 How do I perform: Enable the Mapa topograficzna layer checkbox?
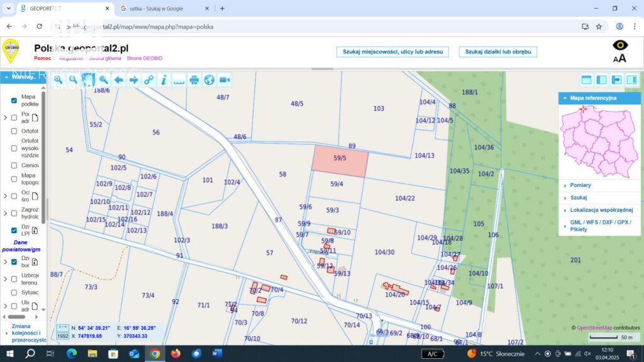tap(14, 179)
